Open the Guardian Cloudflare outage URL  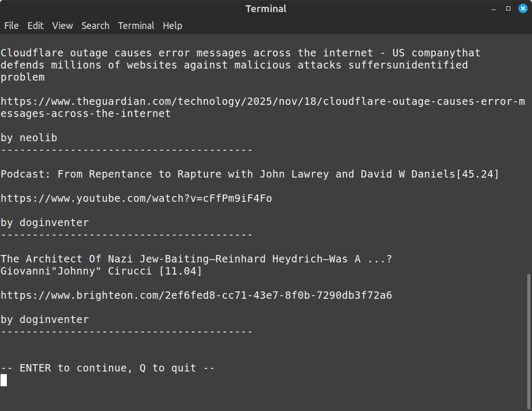click(x=262, y=101)
